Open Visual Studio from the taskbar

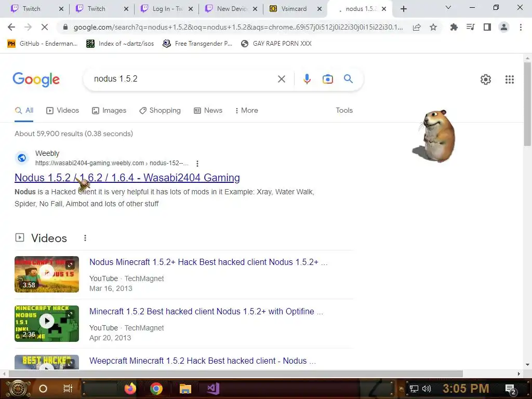click(x=213, y=389)
